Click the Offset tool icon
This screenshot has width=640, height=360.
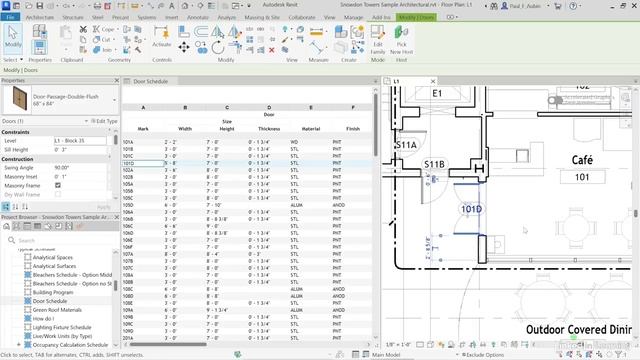200,31
